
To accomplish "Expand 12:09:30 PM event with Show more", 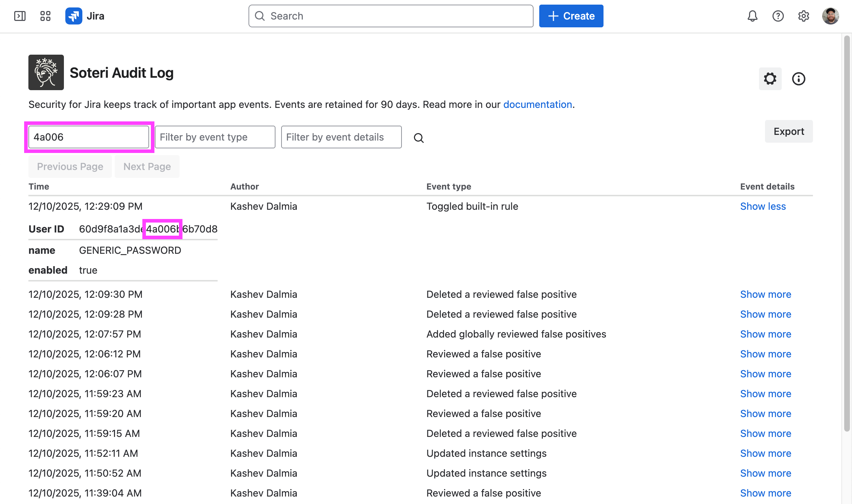I will pos(765,295).
